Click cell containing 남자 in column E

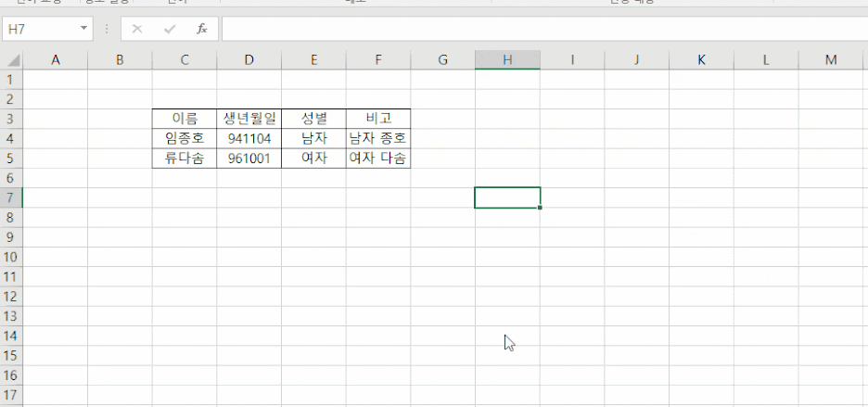tap(313, 138)
